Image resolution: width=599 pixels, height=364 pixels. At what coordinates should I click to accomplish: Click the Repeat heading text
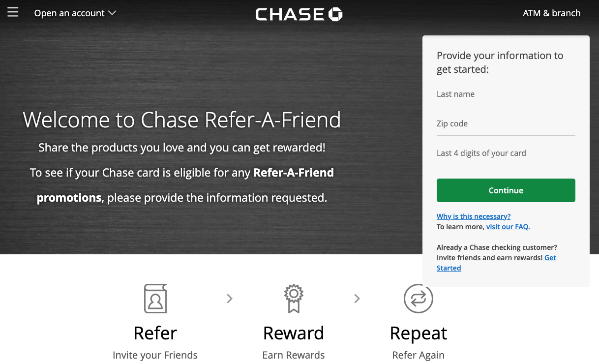coord(418,333)
